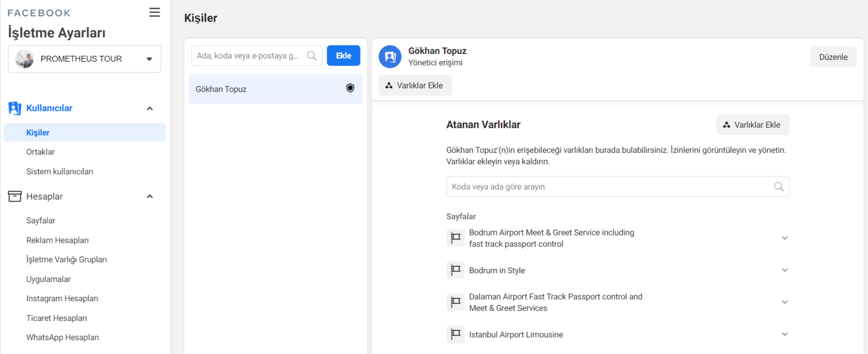Image resolution: width=868 pixels, height=354 pixels.
Task: Select Kişiler in the sidebar
Action: (85, 132)
